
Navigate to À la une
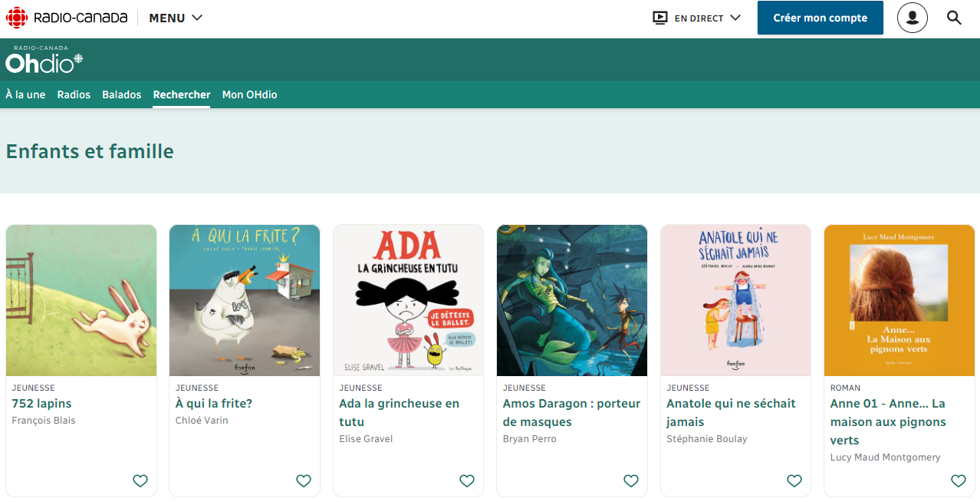25,94
